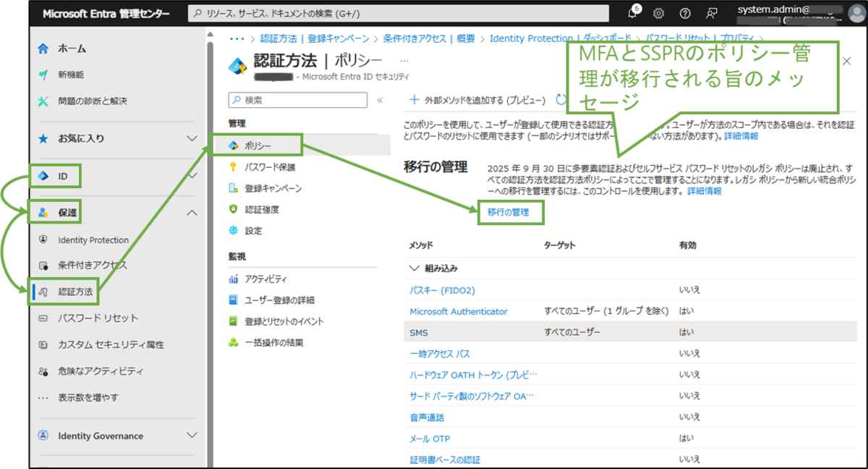Open 条件付きアクセス in sidebar
The height and width of the screenshot is (469, 868).
click(x=93, y=265)
